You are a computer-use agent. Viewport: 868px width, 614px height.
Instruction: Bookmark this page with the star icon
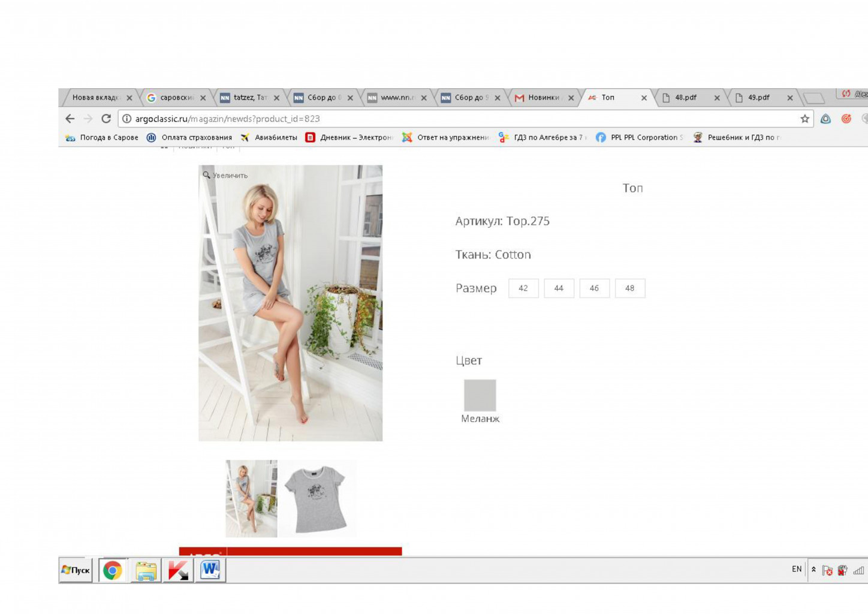pos(804,119)
